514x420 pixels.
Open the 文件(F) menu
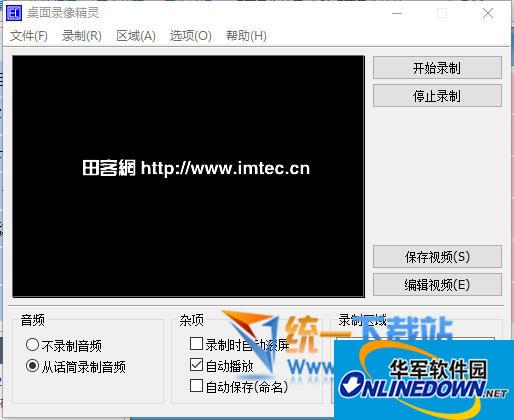pyautogui.click(x=29, y=35)
